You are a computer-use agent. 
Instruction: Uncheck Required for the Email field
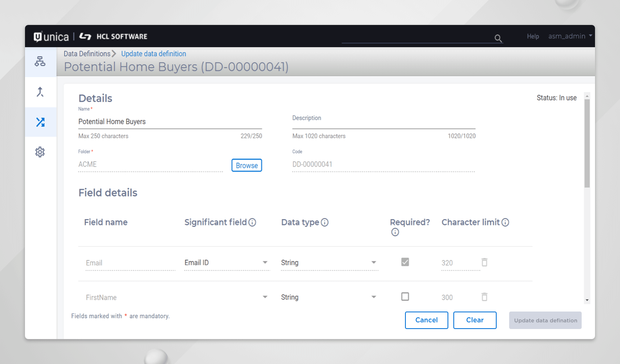pyautogui.click(x=405, y=262)
